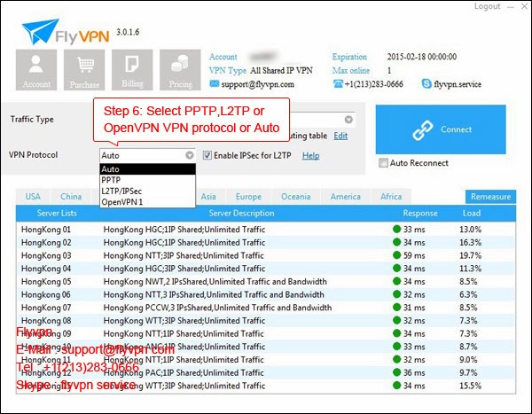Select the HongKong 05 server row
The image size is (532, 414).
click(x=266, y=281)
